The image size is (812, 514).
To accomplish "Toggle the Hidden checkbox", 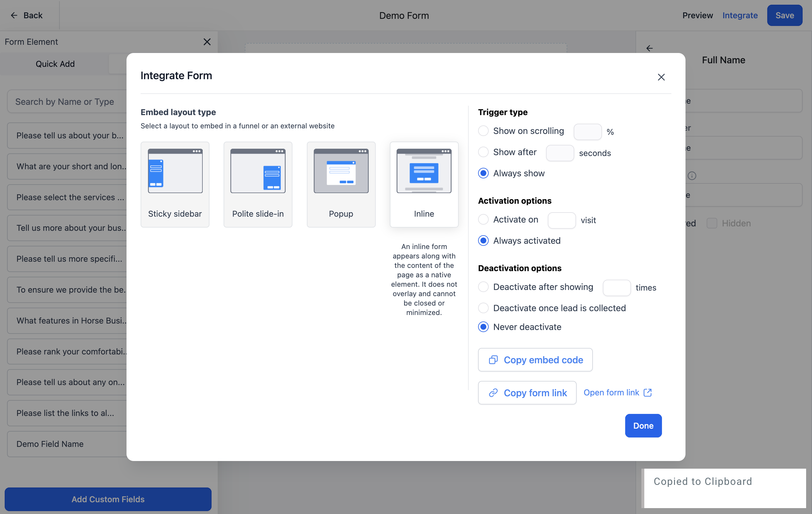I will click(711, 223).
